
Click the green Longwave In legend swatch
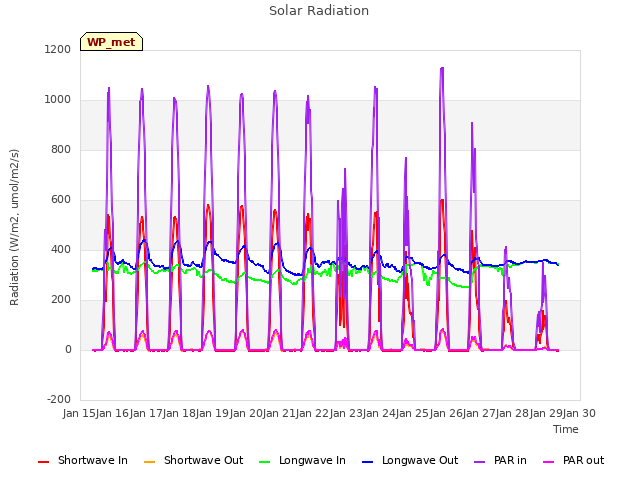pos(264,462)
